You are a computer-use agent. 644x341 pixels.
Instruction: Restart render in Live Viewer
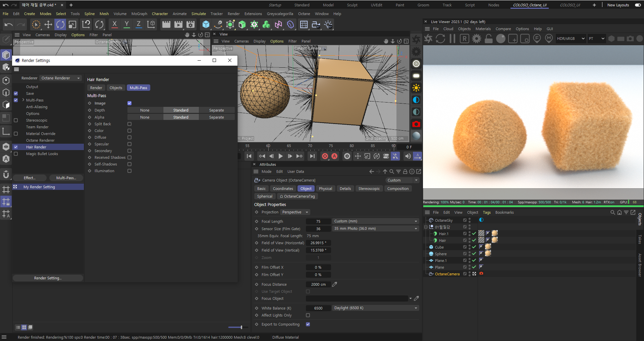440,39
